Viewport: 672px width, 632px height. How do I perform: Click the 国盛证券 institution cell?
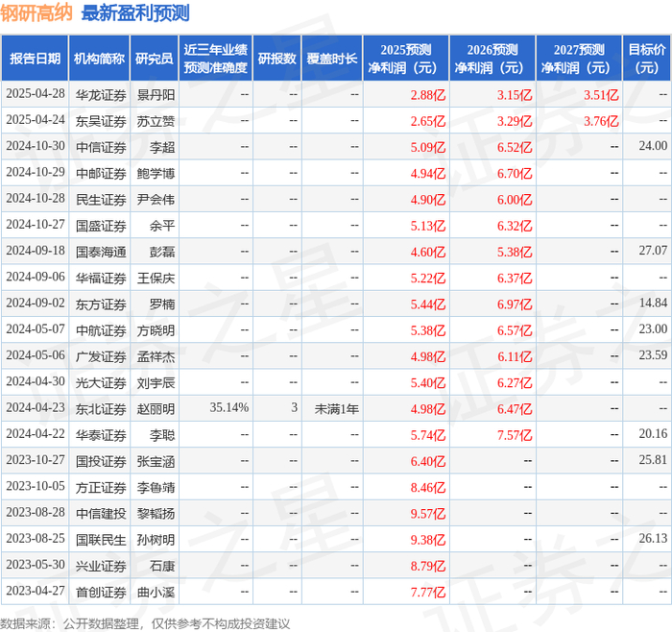pyautogui.click(x=101, y=226)
